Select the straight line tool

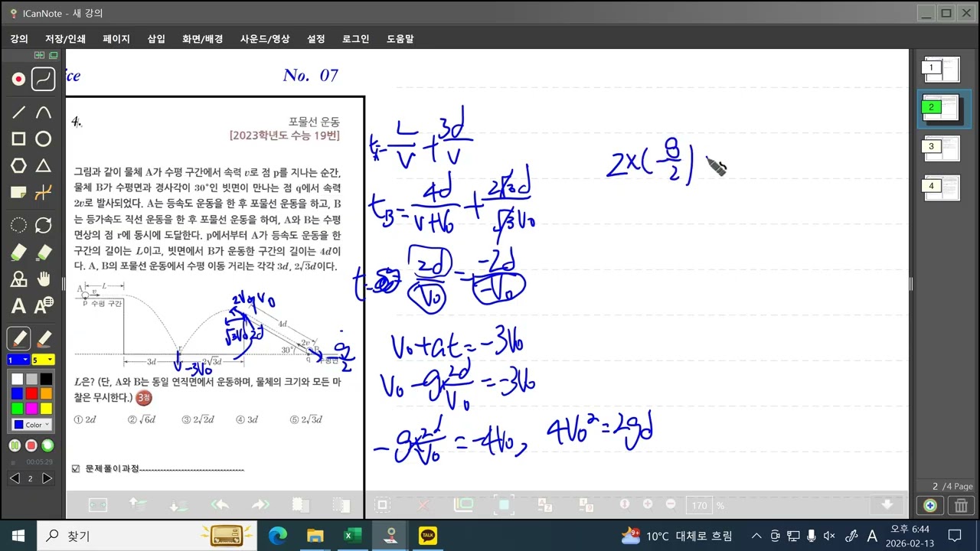(19, 112)
